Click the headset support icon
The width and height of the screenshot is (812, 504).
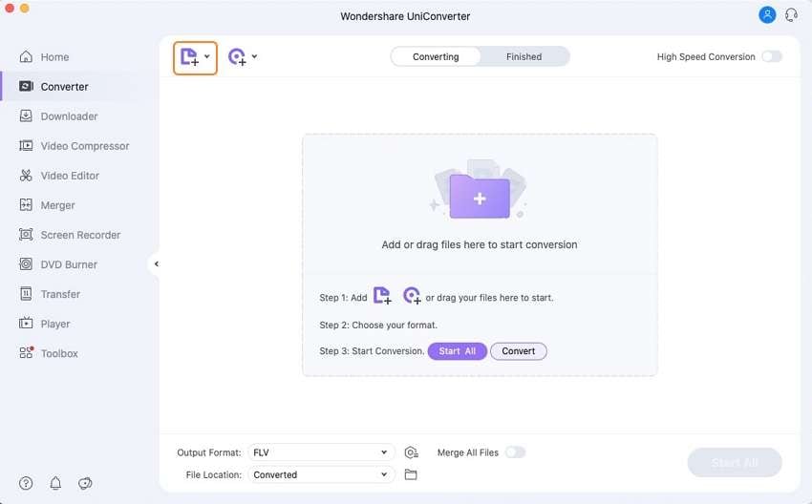click(791, 15)
